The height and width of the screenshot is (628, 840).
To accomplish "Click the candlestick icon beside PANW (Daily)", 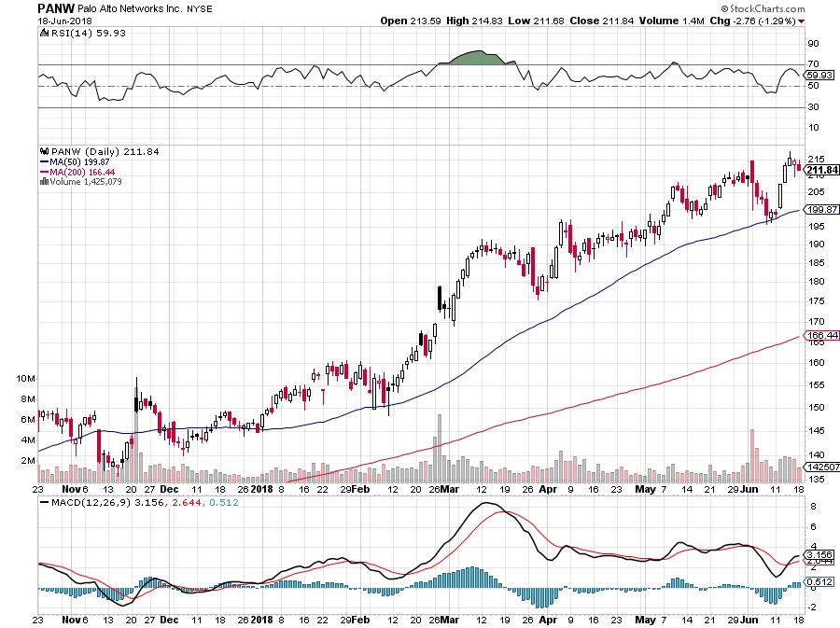I will pyautogui.click(x=45, y=151).
